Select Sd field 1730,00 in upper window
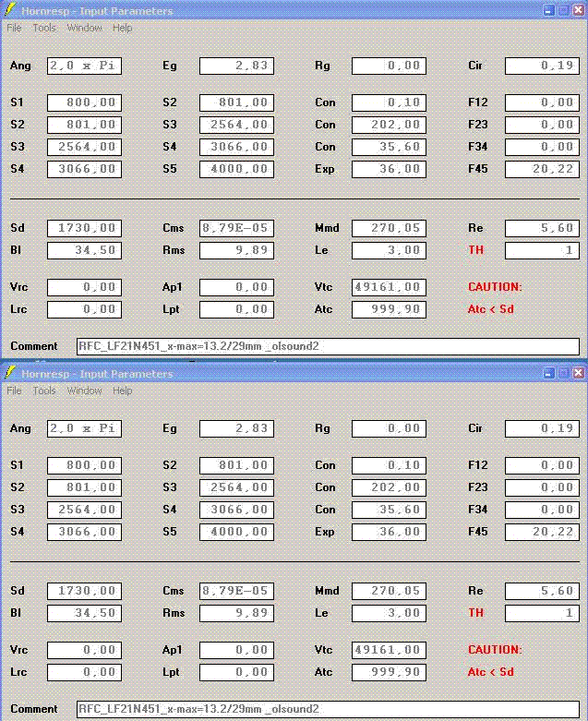Screen dimensions: 588x721 point(84,228)
